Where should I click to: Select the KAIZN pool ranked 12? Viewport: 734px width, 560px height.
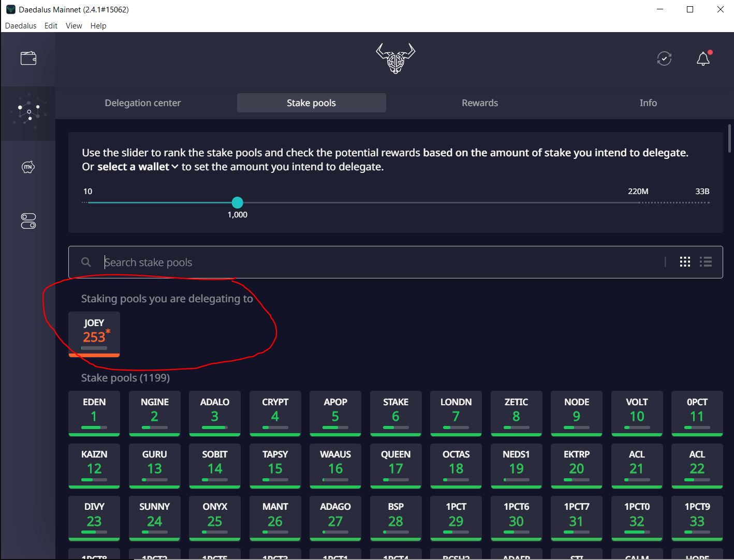94,466
